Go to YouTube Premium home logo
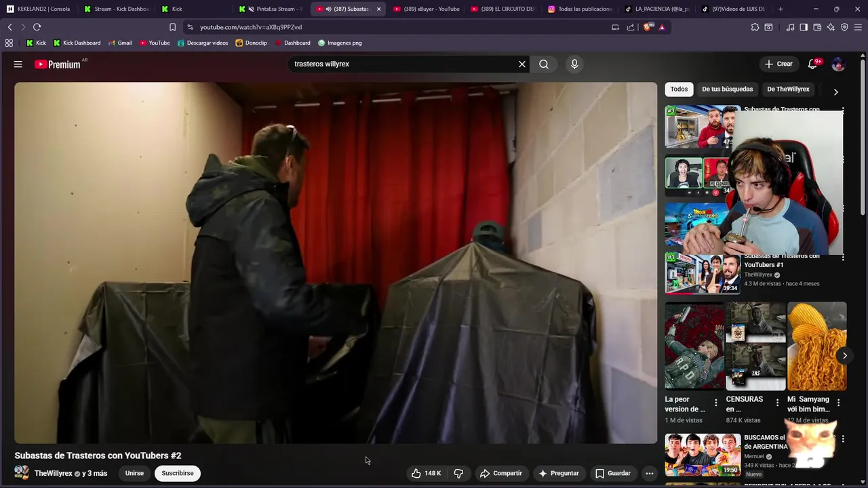868x488 pixels. coord(58,64)
